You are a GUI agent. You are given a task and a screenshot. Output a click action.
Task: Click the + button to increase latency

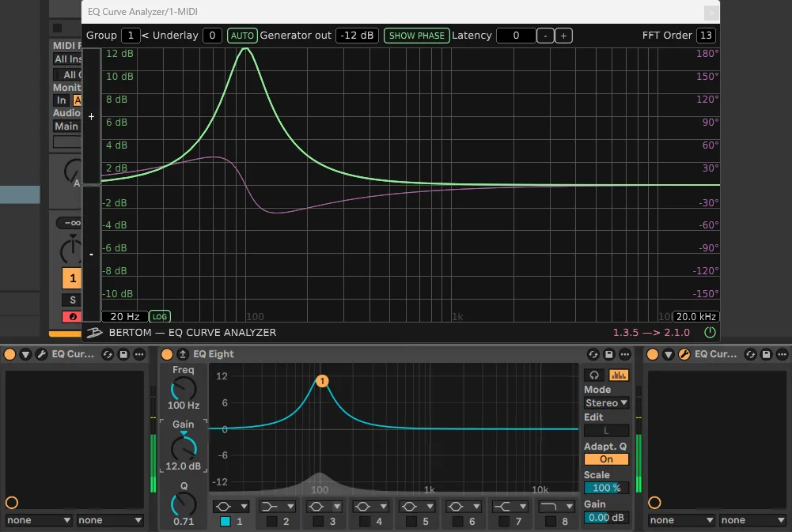(x=562, y=36)
